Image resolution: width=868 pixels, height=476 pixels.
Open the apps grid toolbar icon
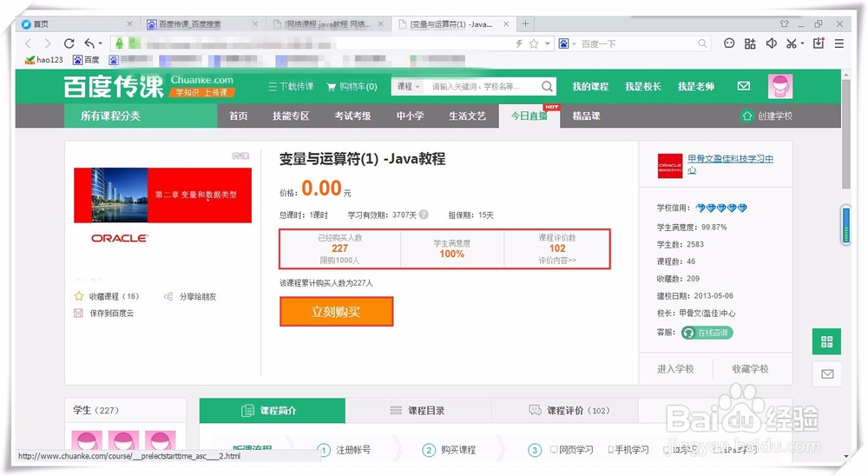pyautogui.click(x=750, y=43)
